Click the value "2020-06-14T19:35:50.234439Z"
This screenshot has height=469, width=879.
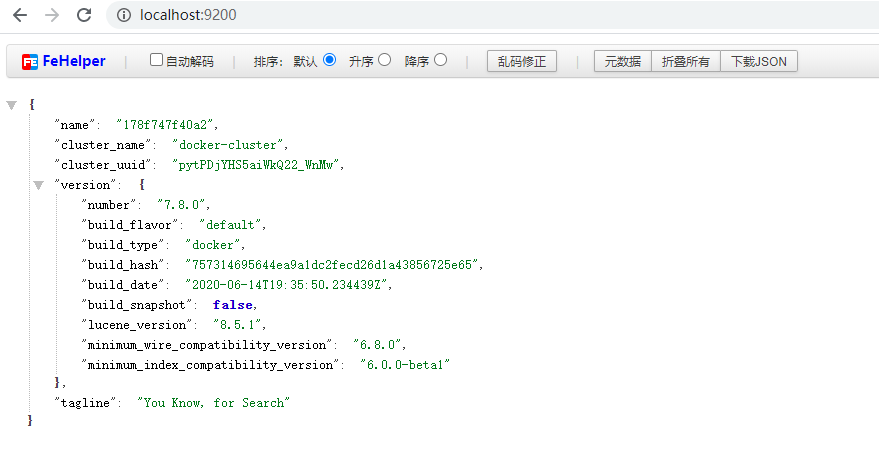click(286, 285)
